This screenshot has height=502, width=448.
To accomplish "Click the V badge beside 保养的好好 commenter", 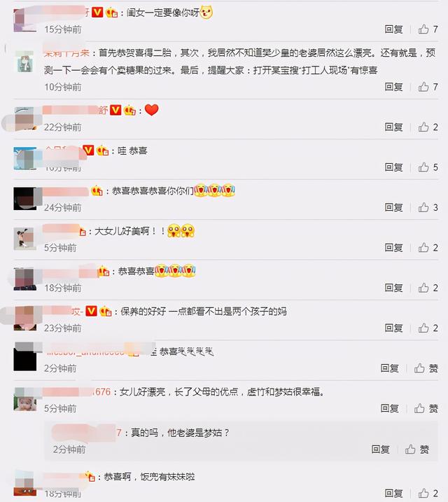I will point(92,311).
